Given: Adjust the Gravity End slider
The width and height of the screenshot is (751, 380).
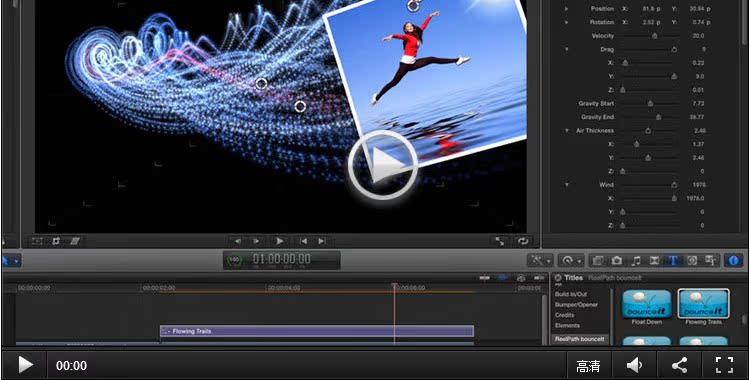Looking at the screenshot, I should tap(658, 117).
